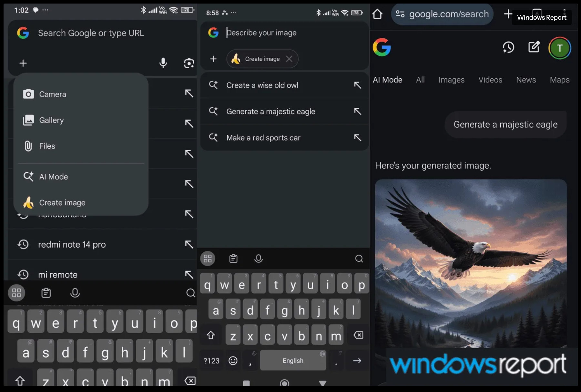
Task: Open the generated eagle image
Action: click(x=471, y=263)
